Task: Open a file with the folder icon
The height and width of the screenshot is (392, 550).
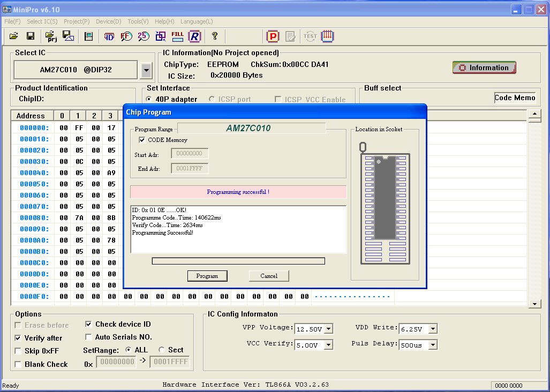Action: (x=14, y=36)
